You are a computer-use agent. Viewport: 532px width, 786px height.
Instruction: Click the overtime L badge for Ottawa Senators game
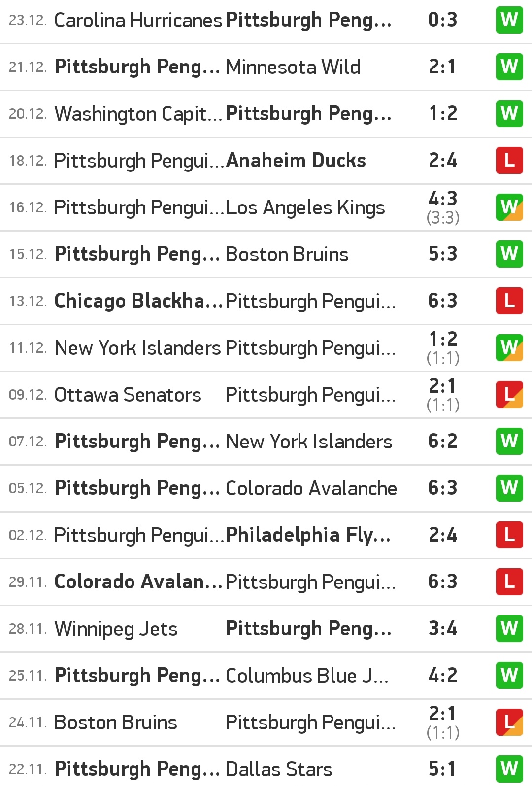509,395
